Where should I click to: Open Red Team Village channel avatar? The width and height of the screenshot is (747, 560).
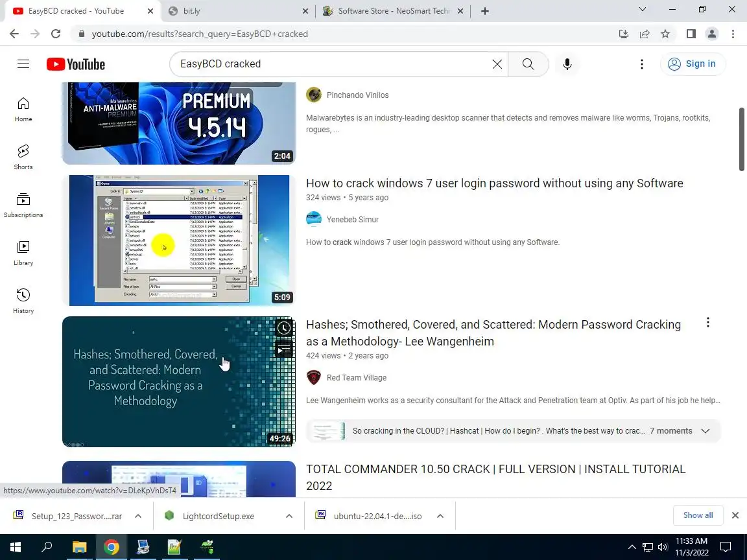[313, 377]
